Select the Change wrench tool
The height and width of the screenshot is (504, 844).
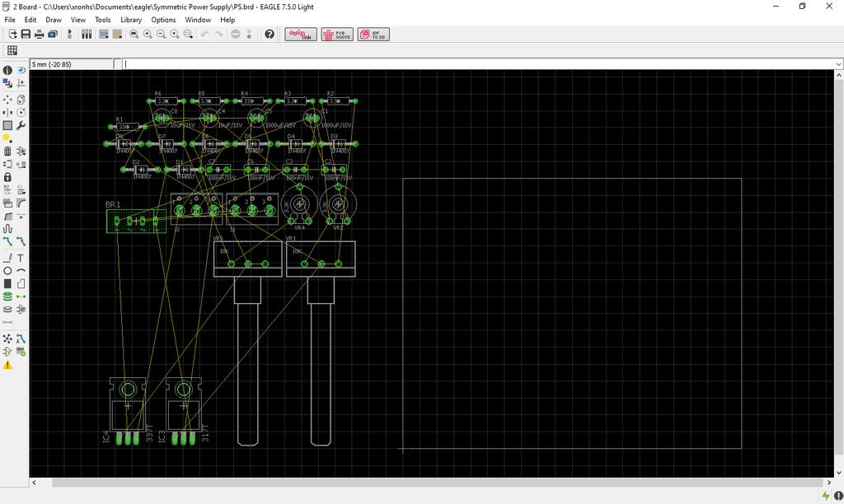(x=21, y=125)
